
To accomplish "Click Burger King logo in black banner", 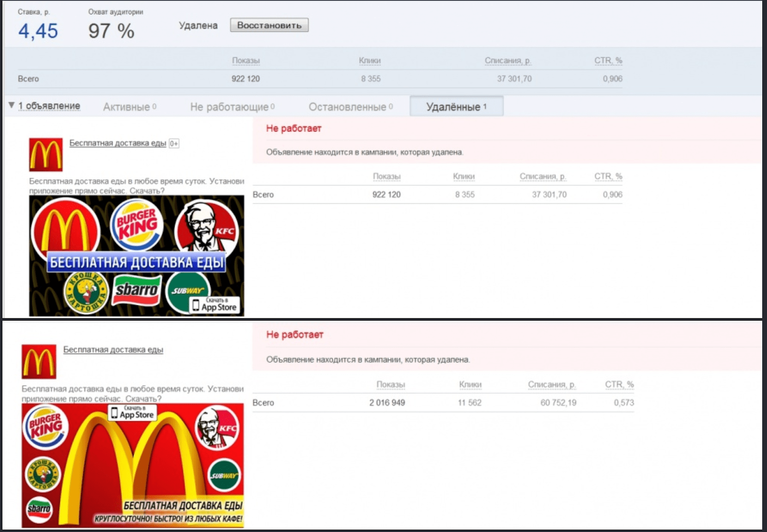I will 137,224.
